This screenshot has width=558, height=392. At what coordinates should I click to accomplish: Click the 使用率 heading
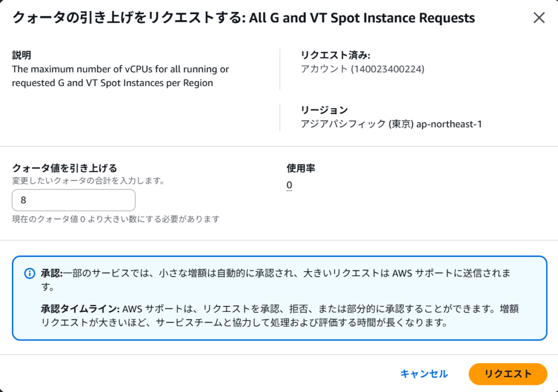(x=301, y=168)
